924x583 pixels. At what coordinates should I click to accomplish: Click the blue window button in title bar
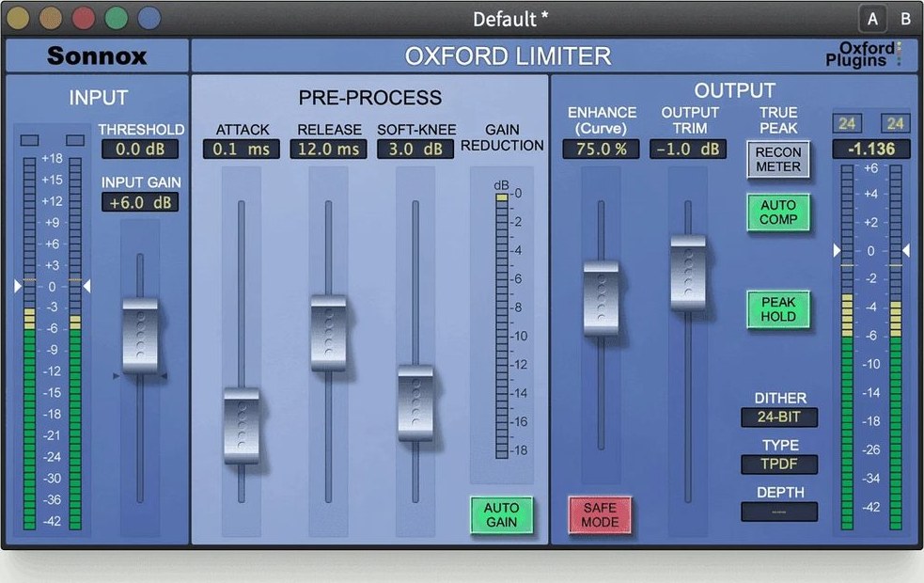click(x=149, y=18)
